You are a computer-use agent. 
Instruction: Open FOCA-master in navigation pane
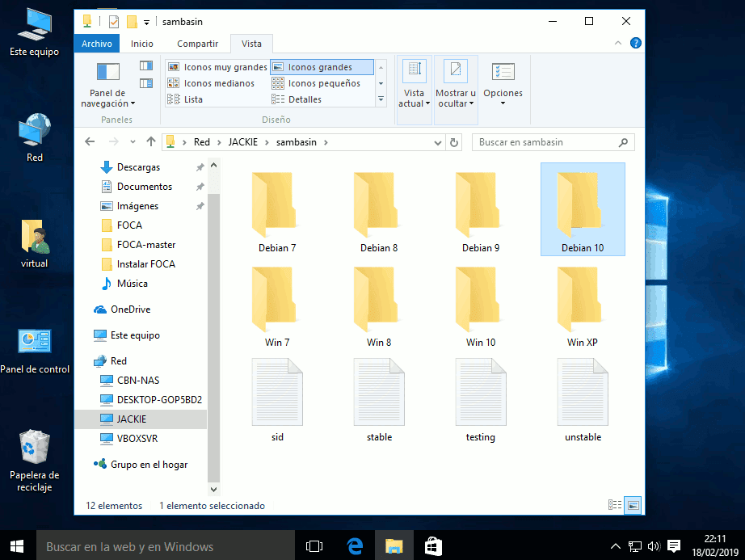point(146,245)
